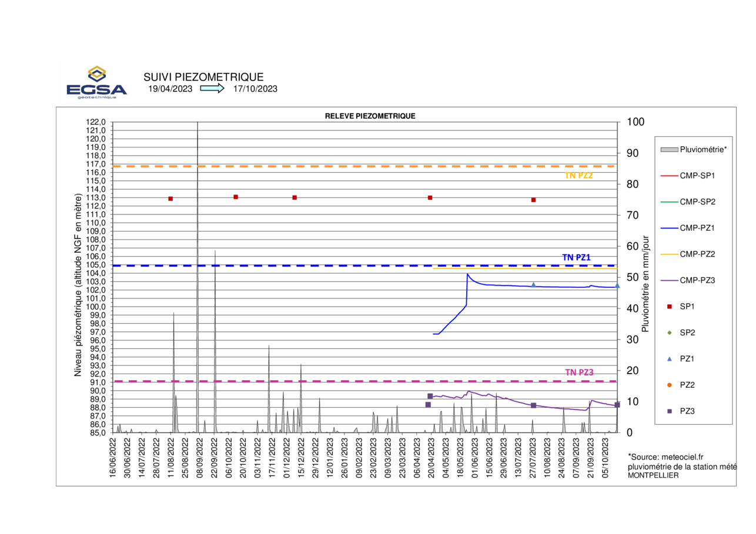
Task: Click the 20/04/2023 date on the x-axis
Action: coord(432,457)
